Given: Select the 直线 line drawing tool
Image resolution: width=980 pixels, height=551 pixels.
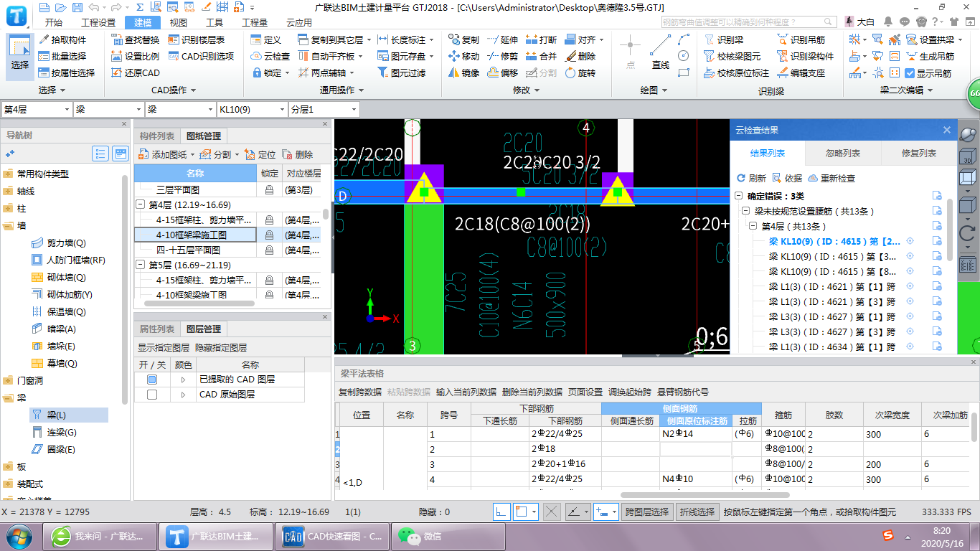Looking at the screenshot, I should click(x=661, y=53).
